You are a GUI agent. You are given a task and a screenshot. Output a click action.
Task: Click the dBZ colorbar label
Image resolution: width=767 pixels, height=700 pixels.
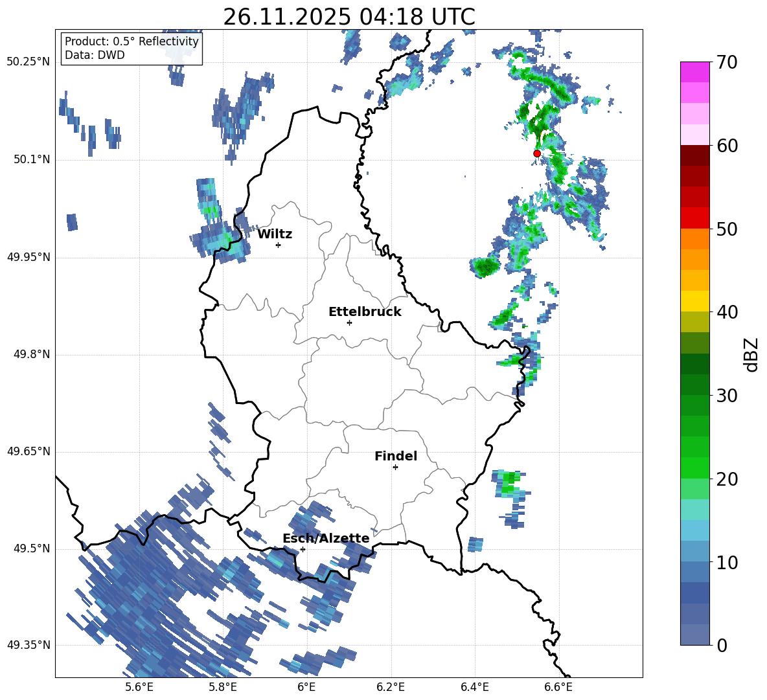[751, 355]
